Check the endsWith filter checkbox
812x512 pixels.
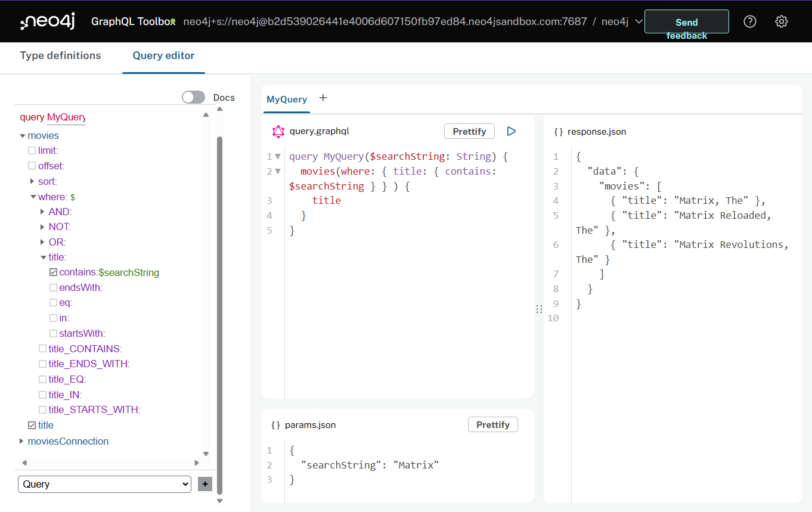pos(54,288)
